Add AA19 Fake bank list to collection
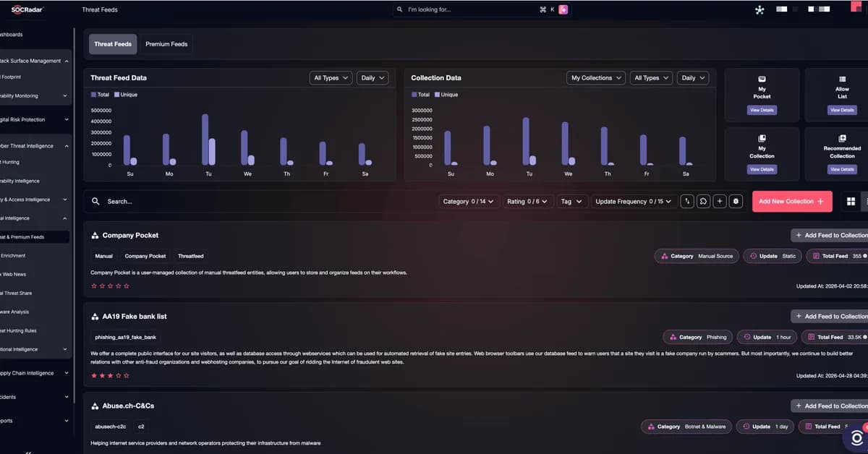This screenshot has height=454, width=868. [x=830, y=317]
